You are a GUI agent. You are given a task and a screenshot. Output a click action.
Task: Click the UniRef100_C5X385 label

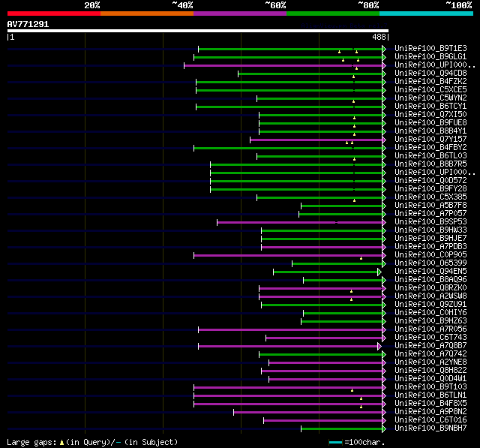[x=430, y=197]
